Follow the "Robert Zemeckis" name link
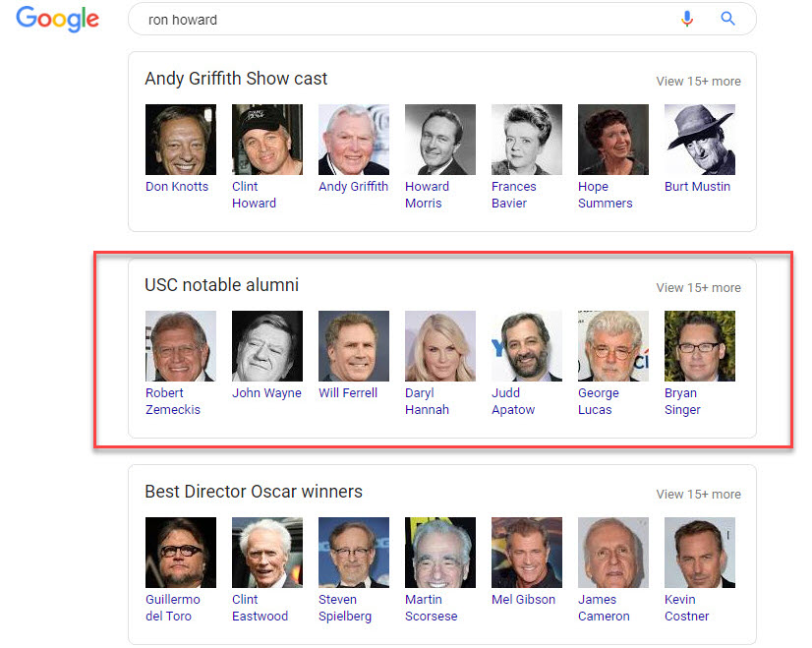 (x=172, y=401)
